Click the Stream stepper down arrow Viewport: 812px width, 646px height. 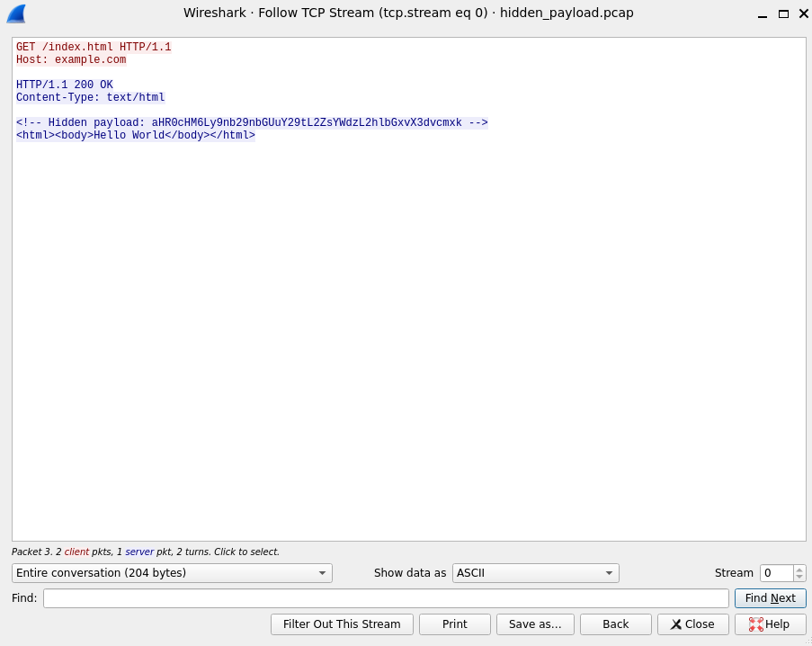(799, 577)
